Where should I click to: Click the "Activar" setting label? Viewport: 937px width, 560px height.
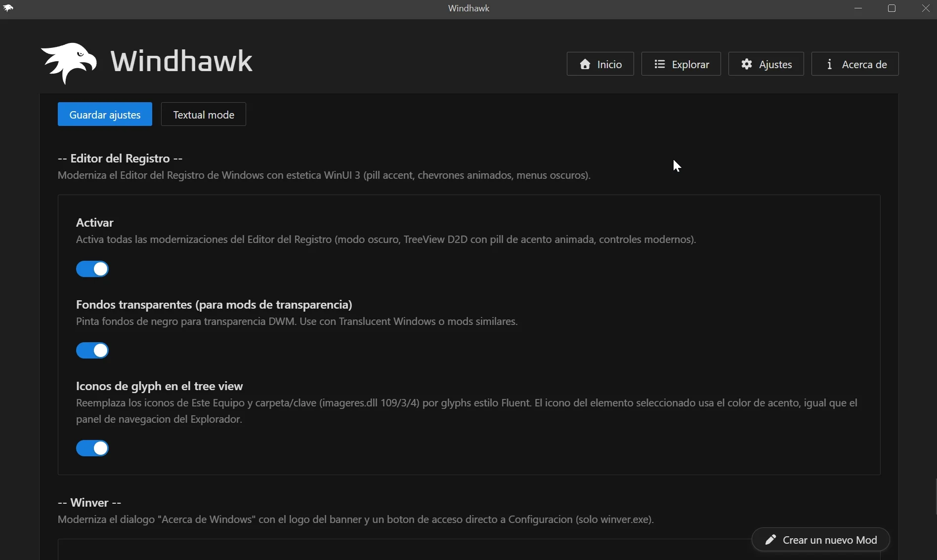[95, 223]
